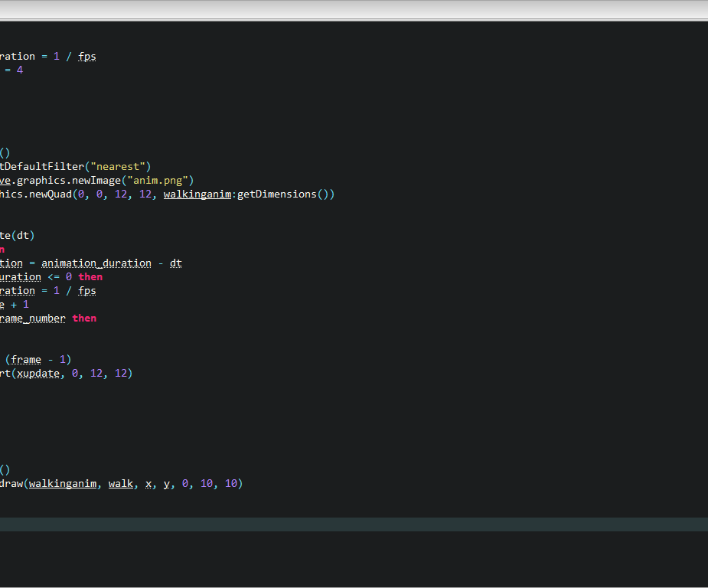This screenshot has height=588, width=708.
Task: Click the underlined xupdate argument
Action: [38, 373]
